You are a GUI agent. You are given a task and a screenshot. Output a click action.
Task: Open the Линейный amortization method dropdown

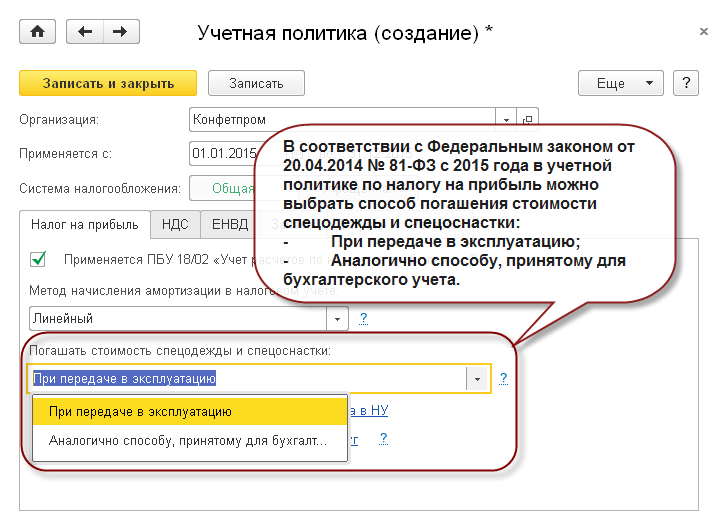337,319
